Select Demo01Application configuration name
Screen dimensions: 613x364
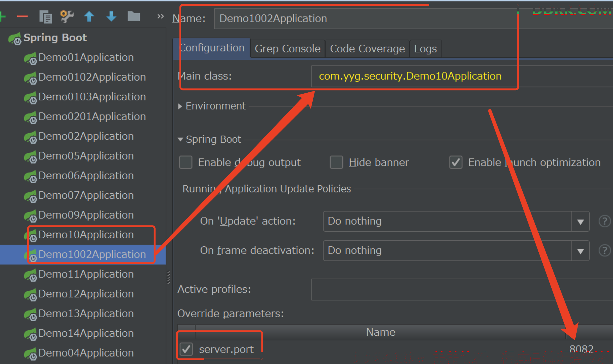pos(86,57)
